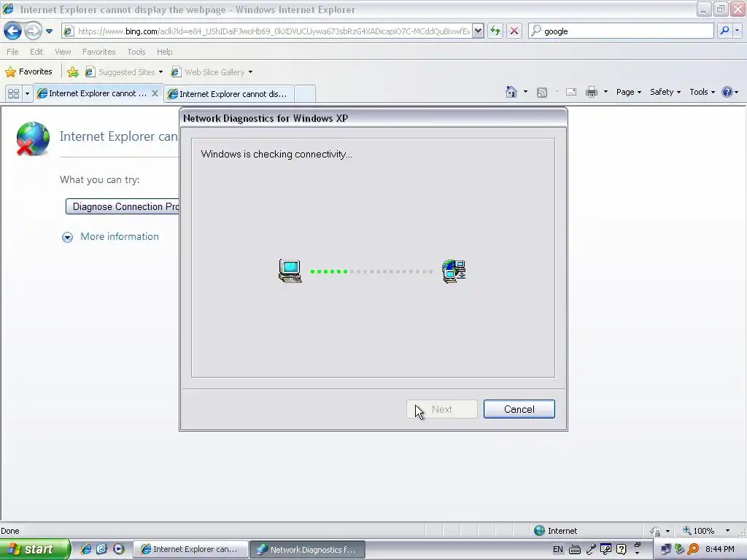The image size is (747, 560).
Task: Click the Read Mail icon
Action: (x=571, y=93)
